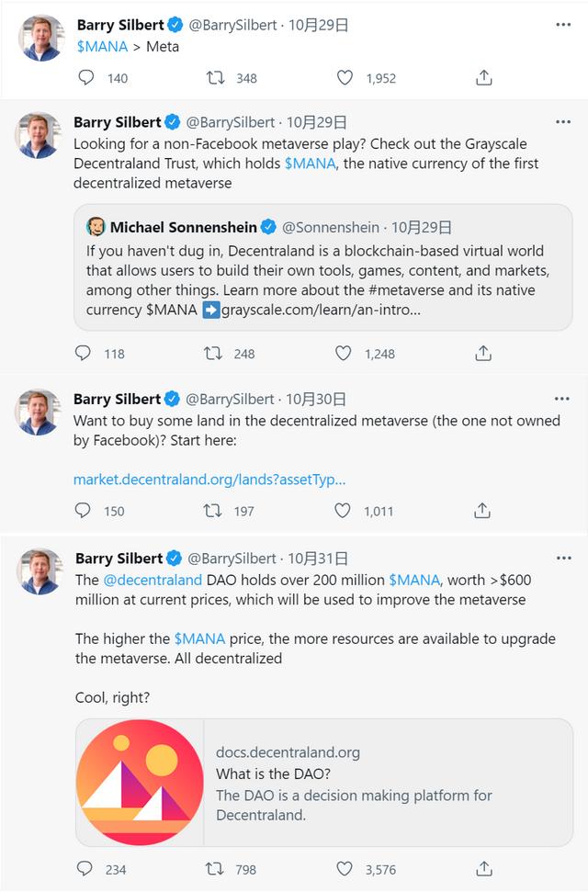Screen dimensions: 588x892
Task: Like the DAO tweet with 3,576 likes
Action: click(x=345, y=868)
